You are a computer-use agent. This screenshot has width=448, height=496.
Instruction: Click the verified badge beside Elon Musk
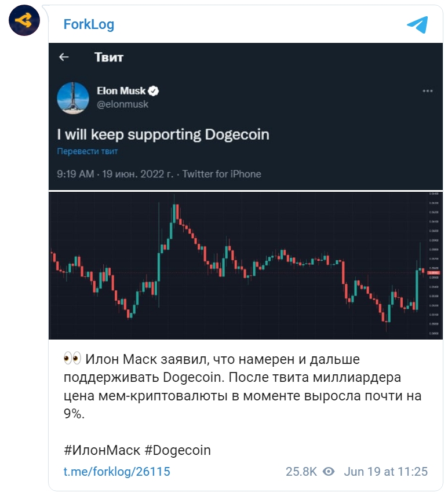tap(154, 91)
